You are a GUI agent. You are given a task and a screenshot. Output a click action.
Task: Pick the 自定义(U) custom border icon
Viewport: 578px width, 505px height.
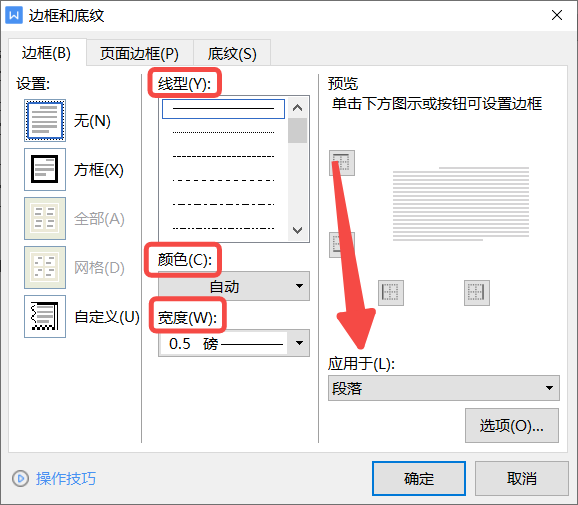(45, 316)
